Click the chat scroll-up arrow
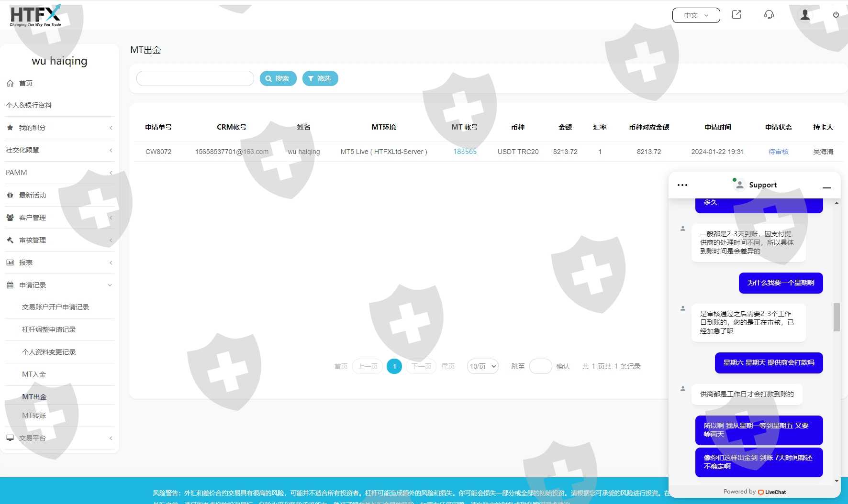 click(837, 203)
